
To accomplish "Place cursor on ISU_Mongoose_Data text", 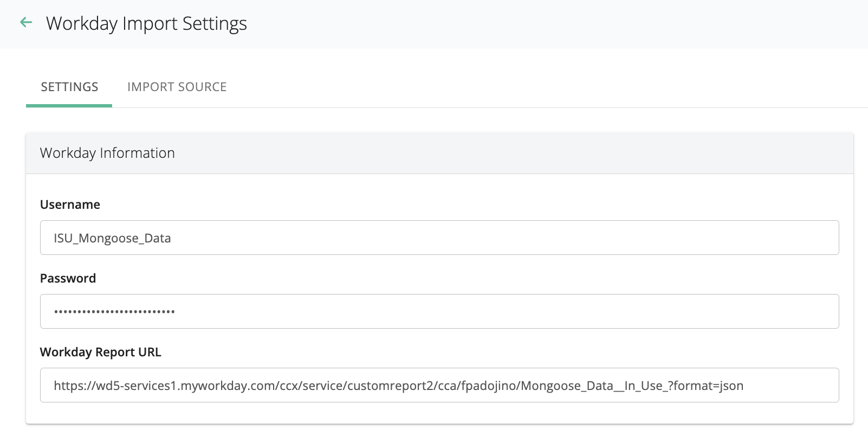I will pyautogui.click(x=112, y=238).
